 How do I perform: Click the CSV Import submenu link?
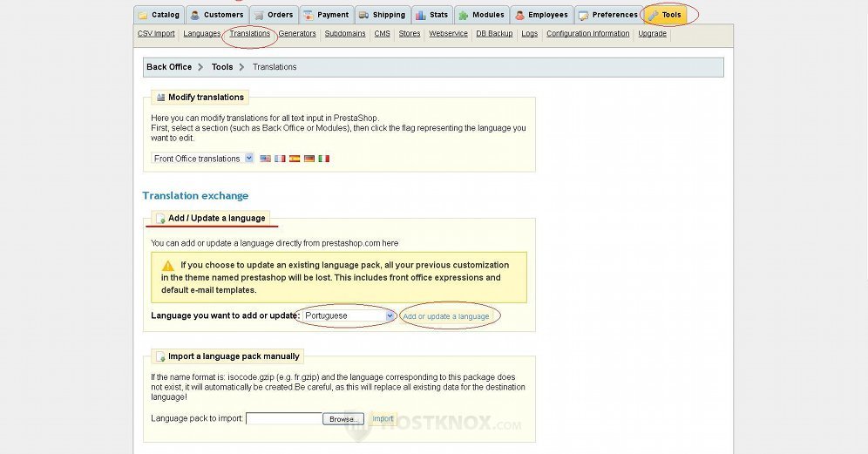point(156,34)
